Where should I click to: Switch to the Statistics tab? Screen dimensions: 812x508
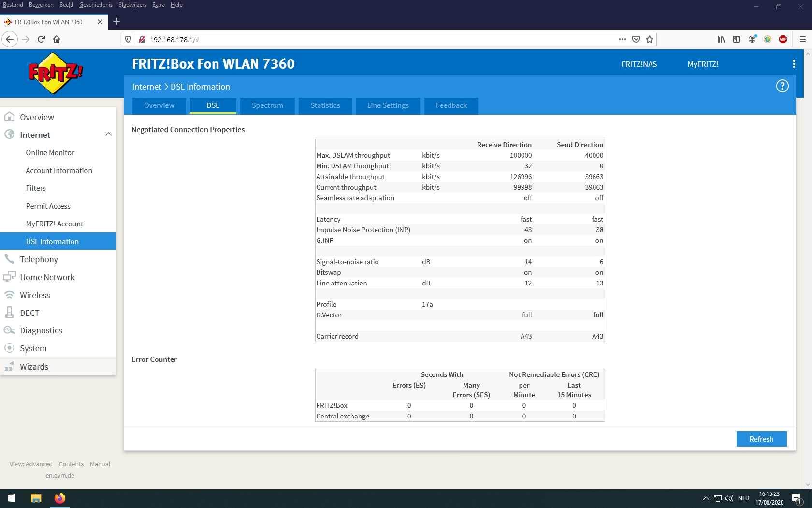click(325, 105)
